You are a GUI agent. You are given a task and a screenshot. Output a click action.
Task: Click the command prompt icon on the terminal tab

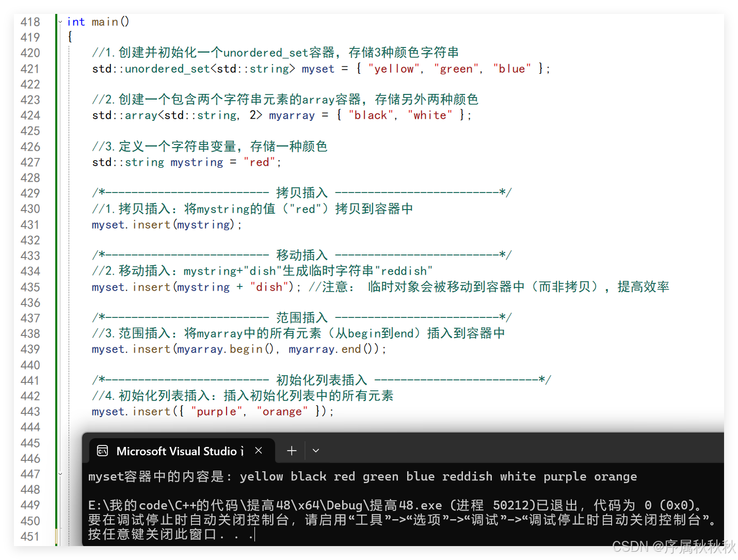pyautogui.click(x=102, y=451)
